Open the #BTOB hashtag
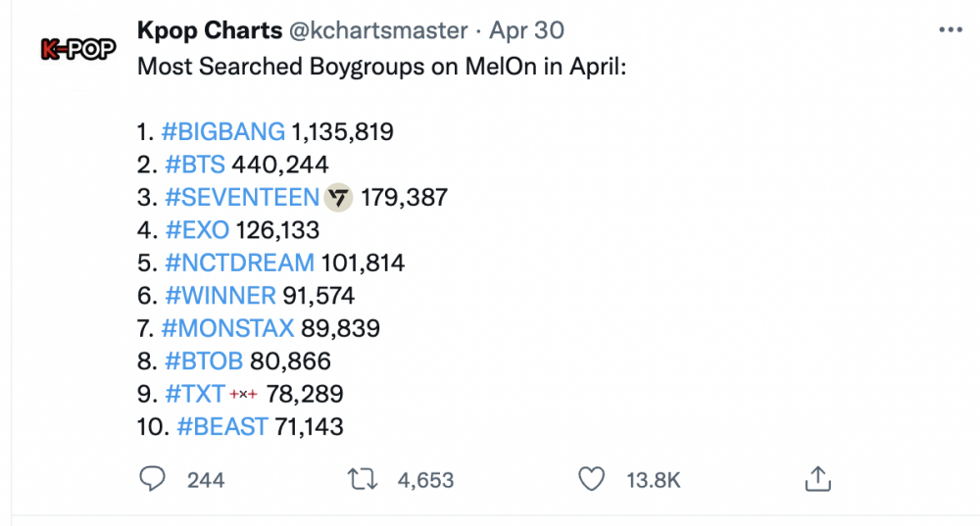 point(204,360)
